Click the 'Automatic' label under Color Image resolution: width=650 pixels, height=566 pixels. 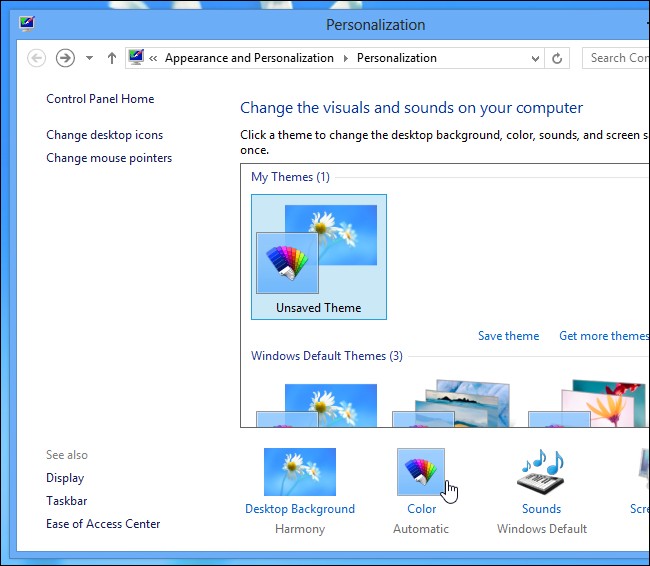click(x=421, y=529)
